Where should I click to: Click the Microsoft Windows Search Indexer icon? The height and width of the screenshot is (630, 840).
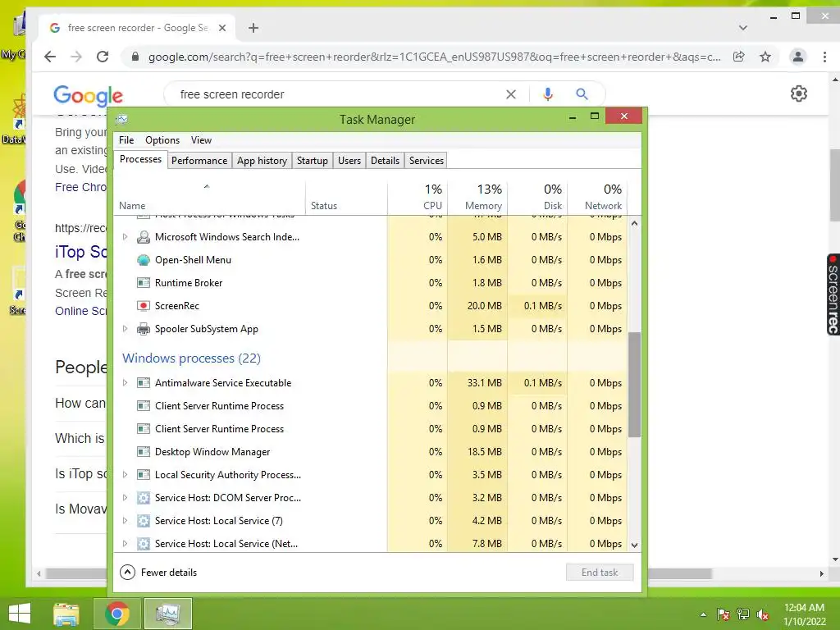point(143,237)
